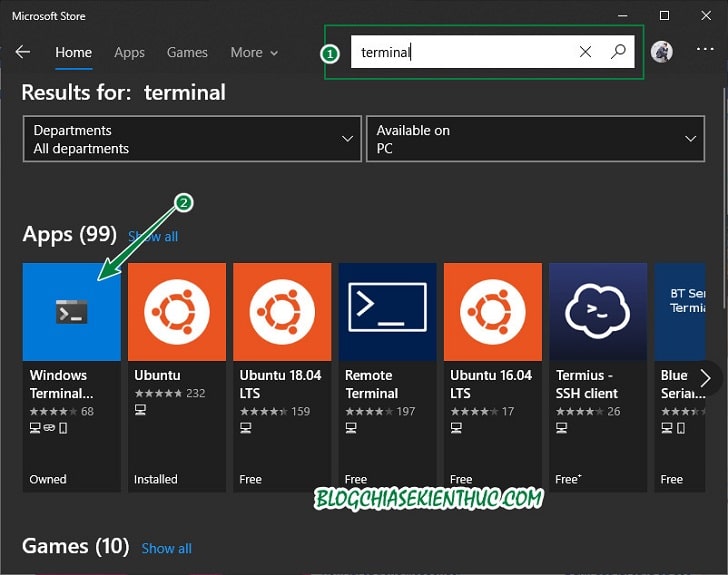Open the user profile avatar
The image size is (728, 575).
click(662, 52)
